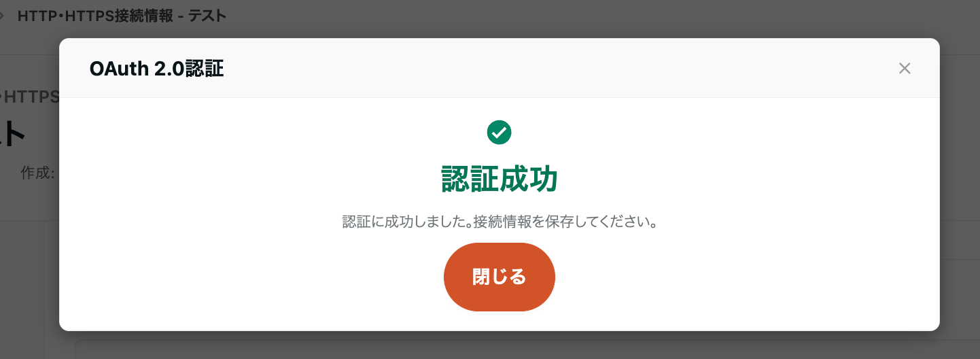Click the 作成: label behind the dialog
This screenshot has height=359, width=980.
click(x=37, y=173)
